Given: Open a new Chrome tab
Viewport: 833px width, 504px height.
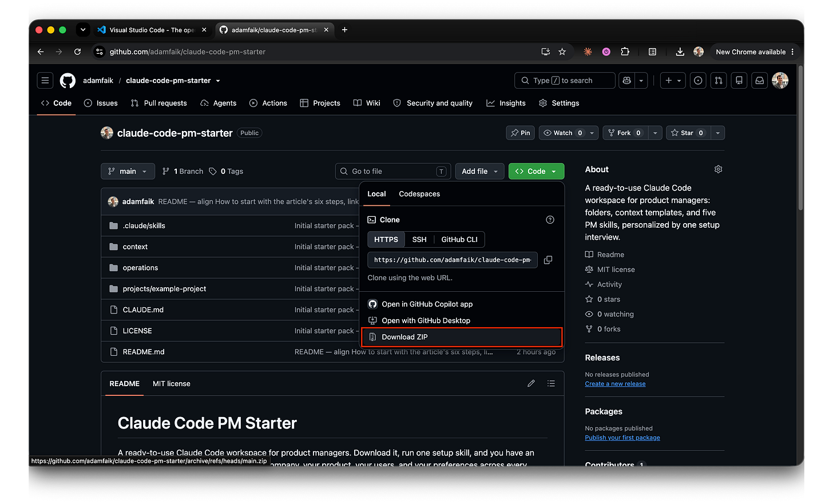Looking at the screenshot, I should pos(344,30).
